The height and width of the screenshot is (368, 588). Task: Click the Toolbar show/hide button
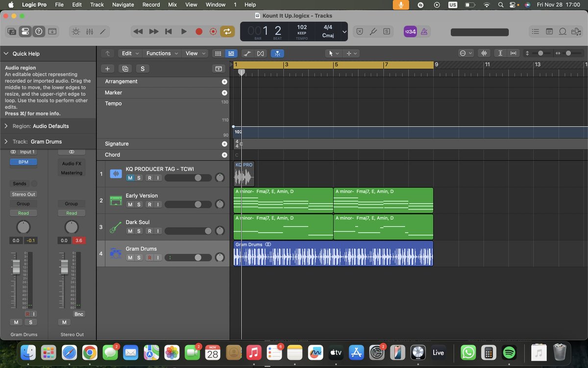(52, 31)
